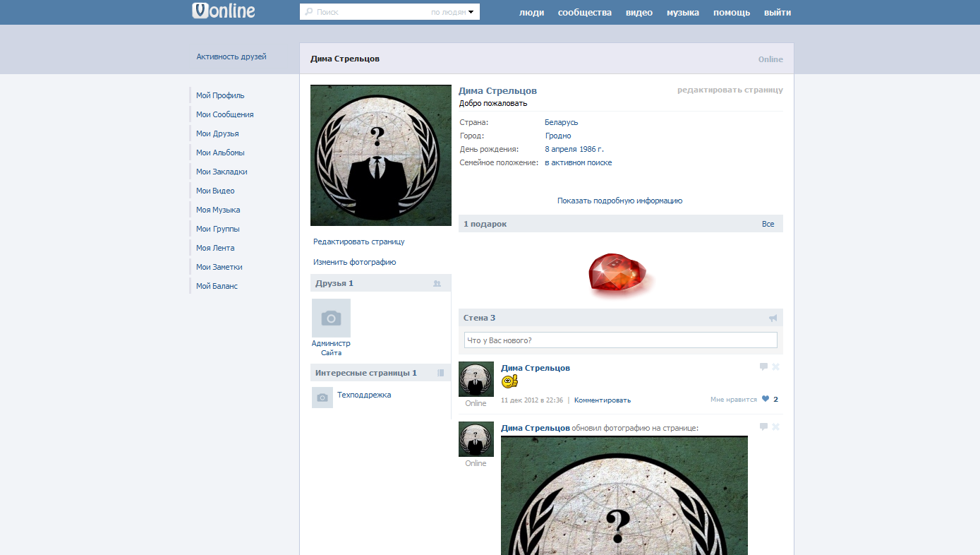Open Мои Видео
Screen dimensions: 980x555
point(215,191)
